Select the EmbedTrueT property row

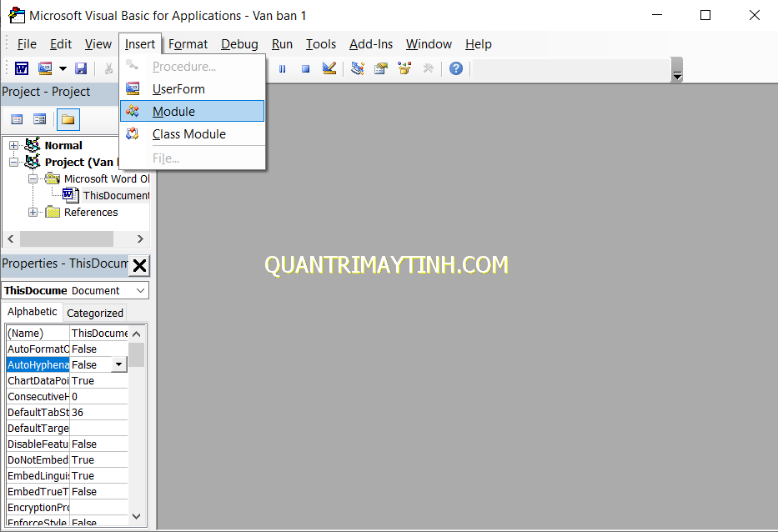click(67, 492)
